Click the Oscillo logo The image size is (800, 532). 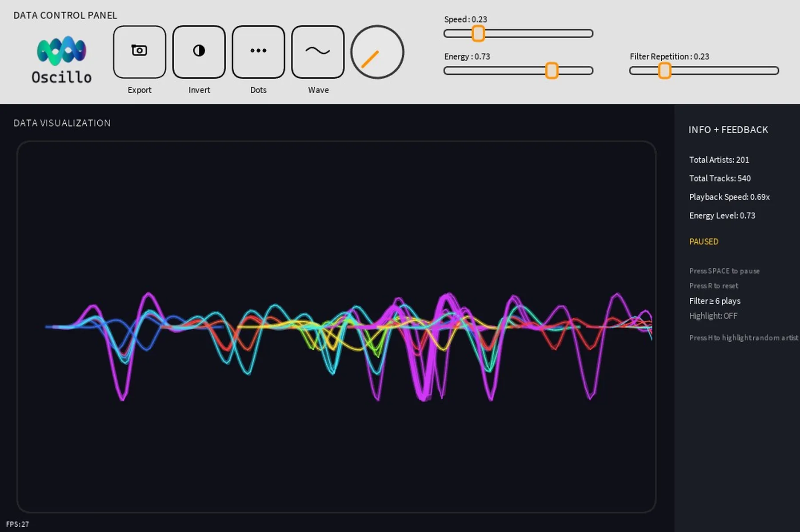[62, 60]
